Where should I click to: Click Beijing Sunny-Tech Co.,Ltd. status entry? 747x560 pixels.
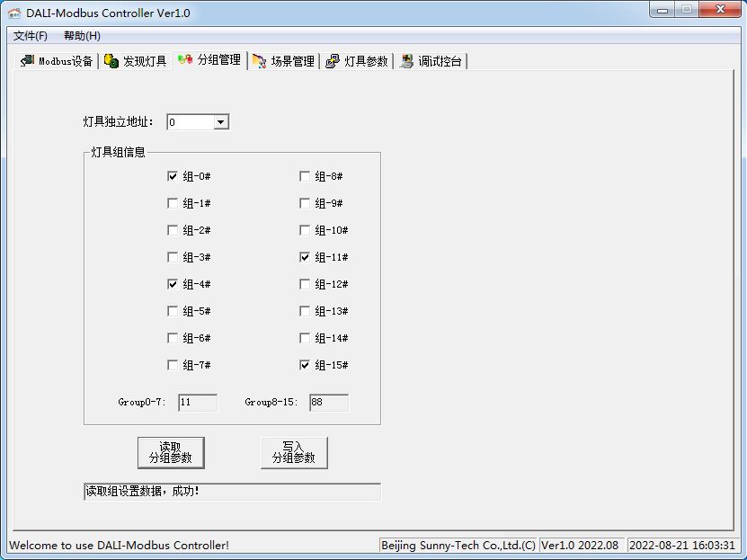[458, 546]
